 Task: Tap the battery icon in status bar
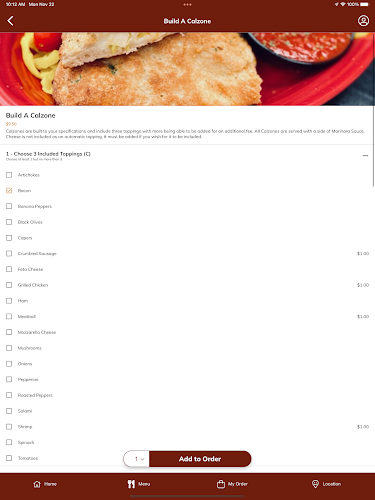(364, 4)
